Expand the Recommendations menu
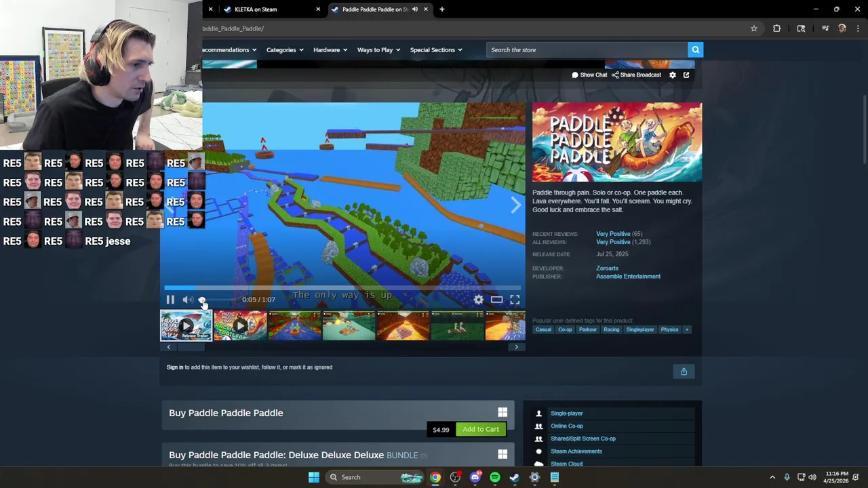Image resolution: width=868 pixels, height=488 pixels. pos(229,49)
